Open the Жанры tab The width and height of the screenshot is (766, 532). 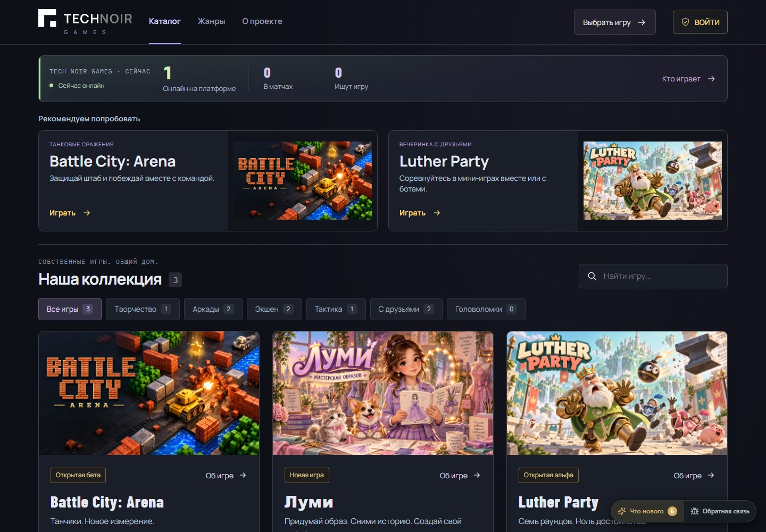pyautogui.click(x=211, y=21)
